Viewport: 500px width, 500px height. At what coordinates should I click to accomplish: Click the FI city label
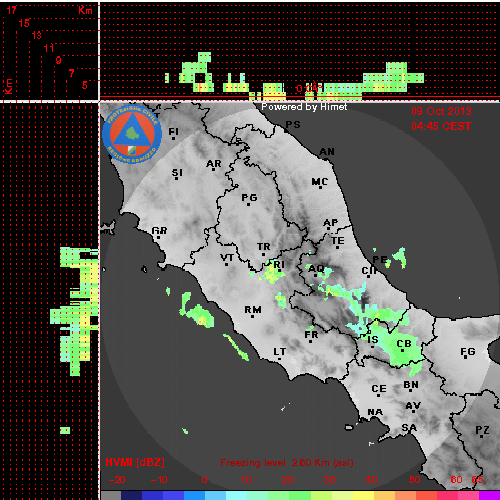point(174,132)
